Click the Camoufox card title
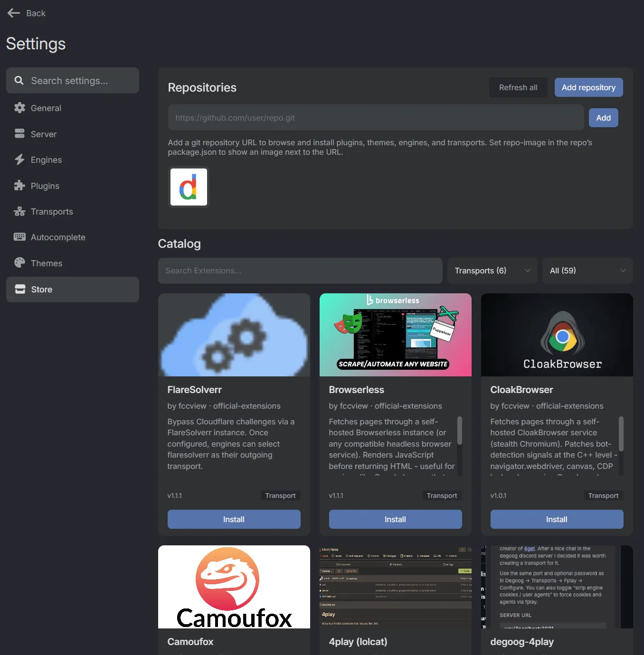Image resolution: width=644 pixels, height=655 pixels. [x=190, y=642]
